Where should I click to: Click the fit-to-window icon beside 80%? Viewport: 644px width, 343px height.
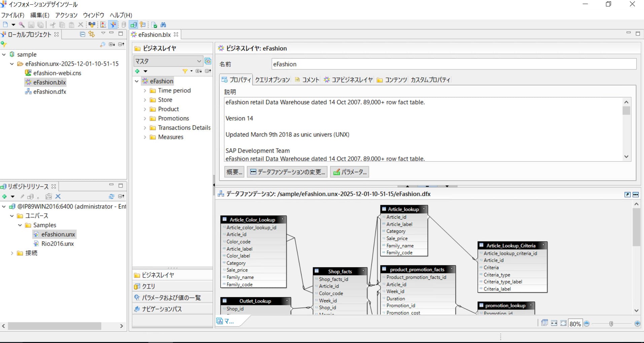[563, 323]
